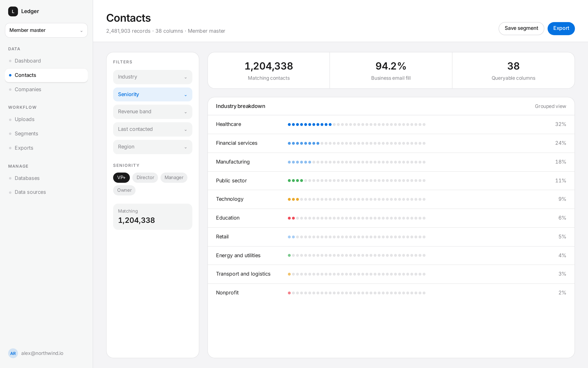Click the Matching 1,204,338 filter summary box
588x368 pixels.
(x=153, y=217)
